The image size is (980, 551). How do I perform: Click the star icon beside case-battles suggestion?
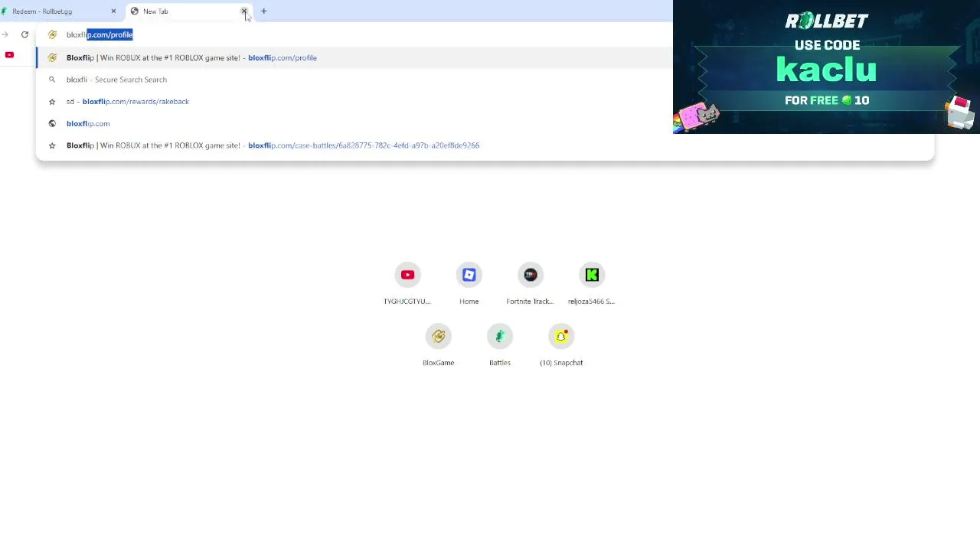[52, 145]
